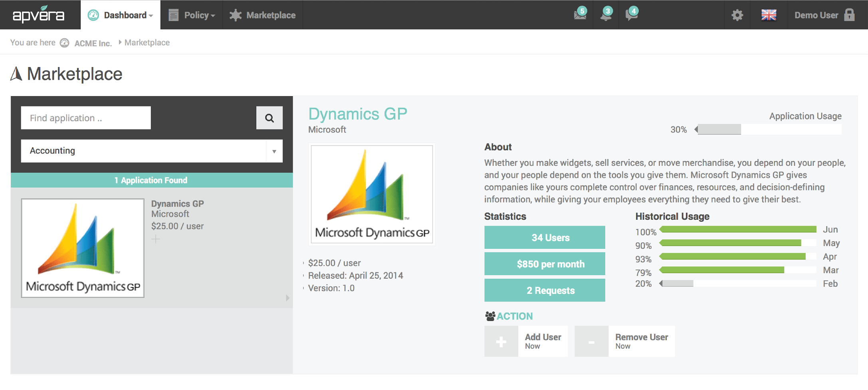Screen dimensions: 868x390
Task: Click the Jun 100% usage bar
Action: click(738, 229)
